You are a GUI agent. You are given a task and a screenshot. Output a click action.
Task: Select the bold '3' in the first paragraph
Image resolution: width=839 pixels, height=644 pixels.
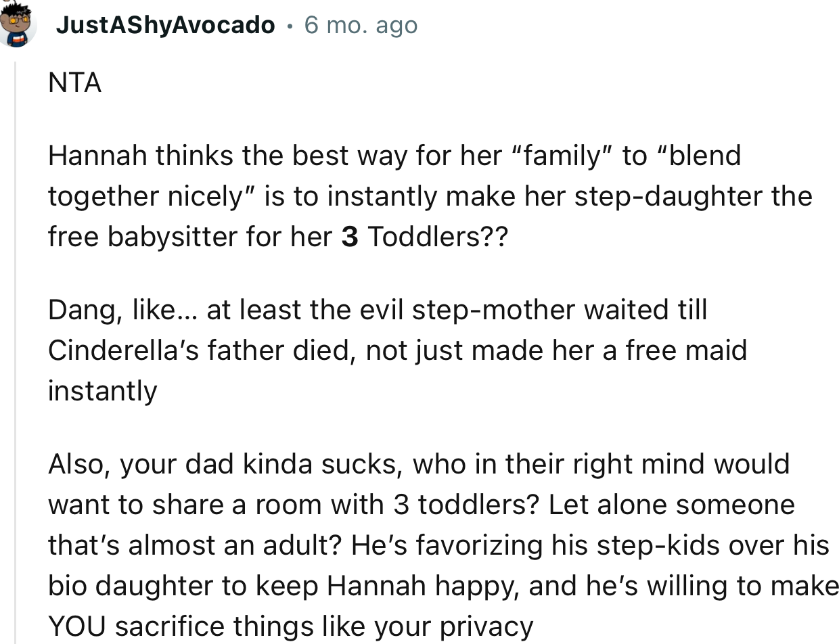(349, 237)
